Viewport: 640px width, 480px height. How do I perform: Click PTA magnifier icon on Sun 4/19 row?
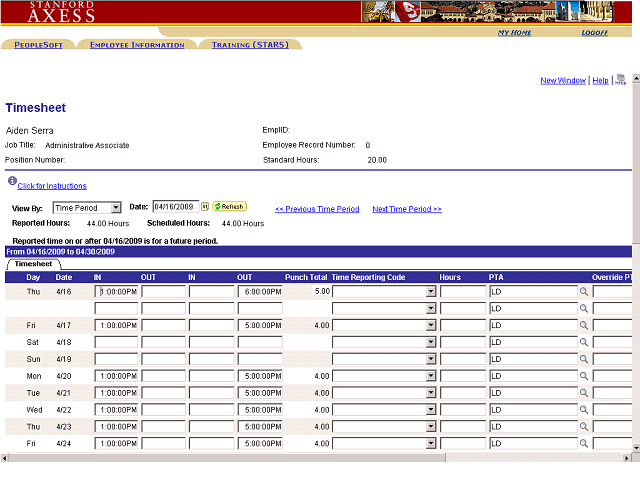(x=584, y=359)
